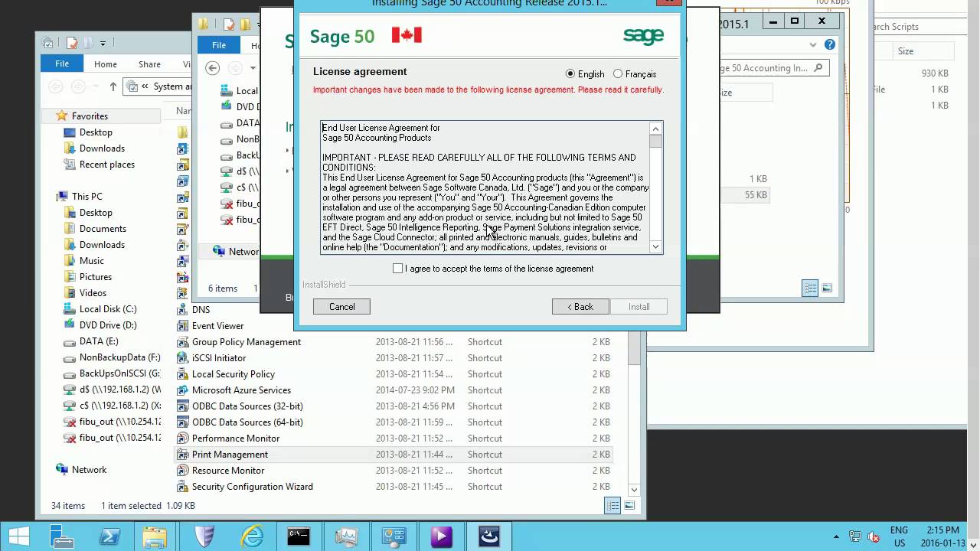The height and width of the screenshot is (551, 980).
Task: Open the File tab in the second explorer window
Action: pyautogui.click(x=219, y=45)
